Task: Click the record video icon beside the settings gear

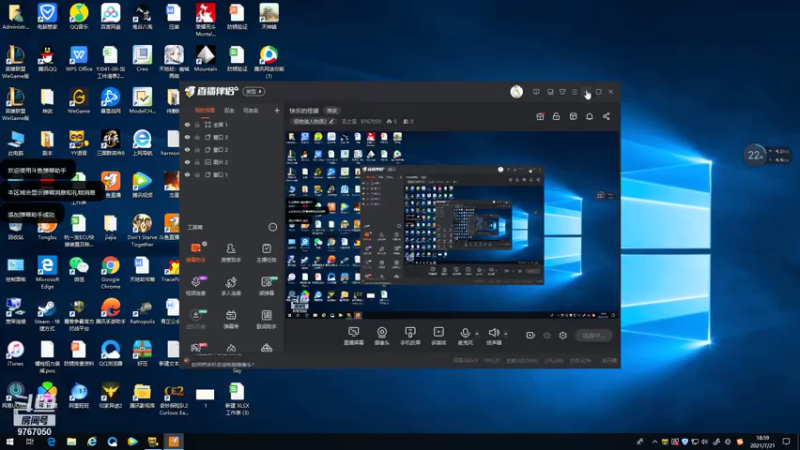Action: point(531,335)
